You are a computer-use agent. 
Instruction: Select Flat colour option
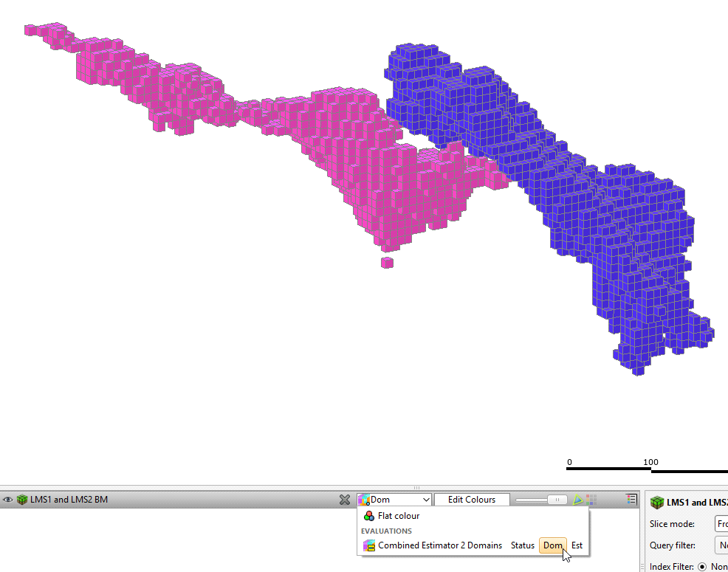(399, 516)
